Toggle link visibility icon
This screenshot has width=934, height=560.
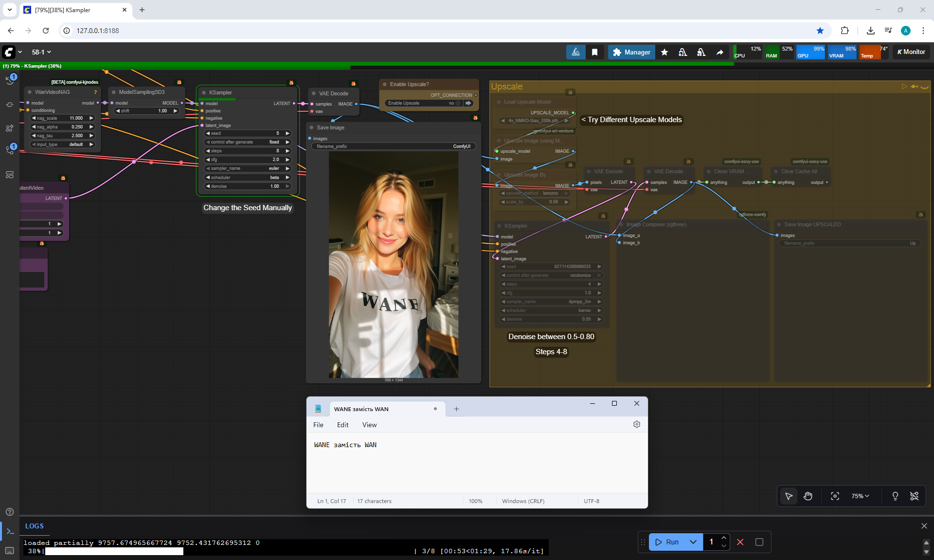(x=914, y=496)
